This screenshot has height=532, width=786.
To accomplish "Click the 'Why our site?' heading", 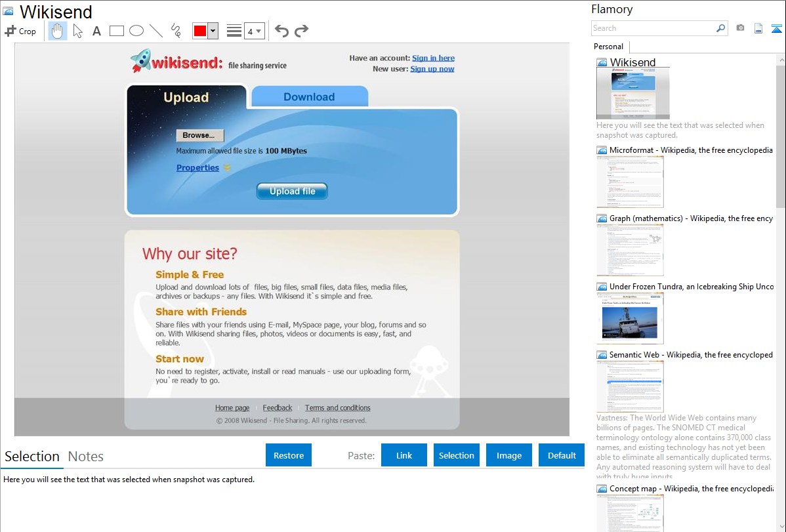I will pos(190,254).
